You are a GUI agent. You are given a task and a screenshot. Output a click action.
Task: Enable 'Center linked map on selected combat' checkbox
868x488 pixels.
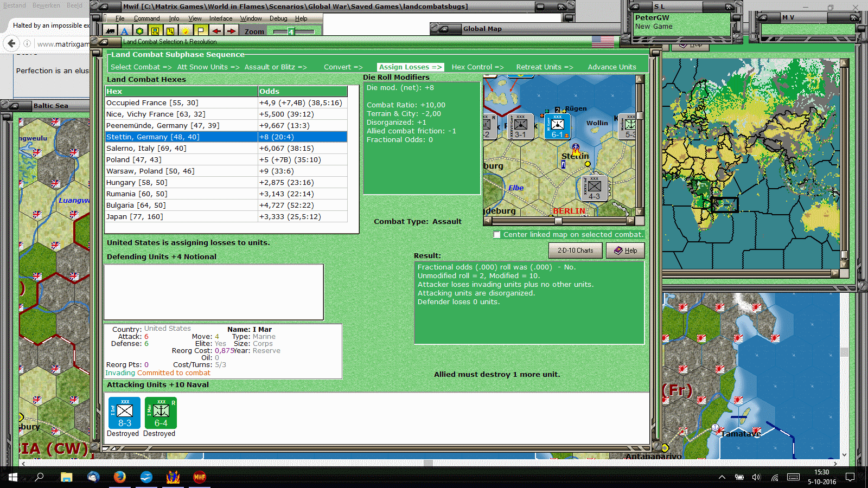click(497, 235)
